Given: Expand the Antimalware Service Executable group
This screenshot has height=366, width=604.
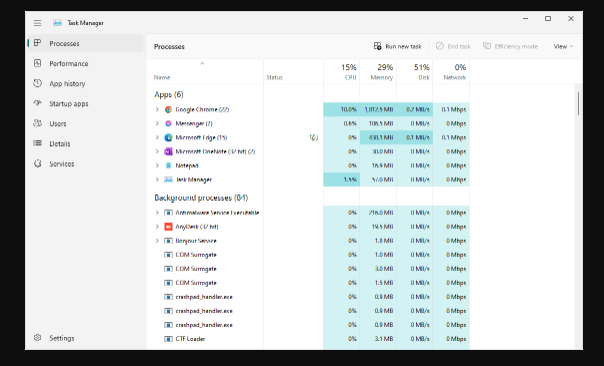Looking at the screenshot, I should click(x=157, y=213).
